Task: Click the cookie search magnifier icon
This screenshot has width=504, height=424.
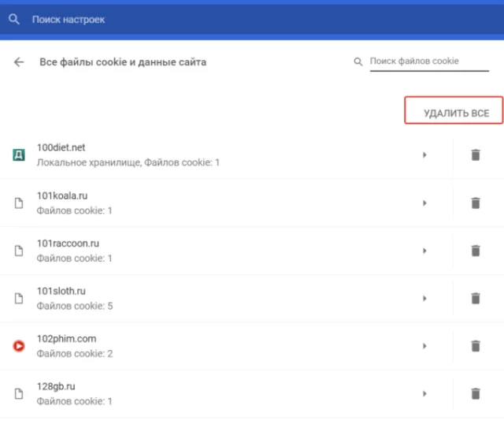Action: (x=358, y=61)
